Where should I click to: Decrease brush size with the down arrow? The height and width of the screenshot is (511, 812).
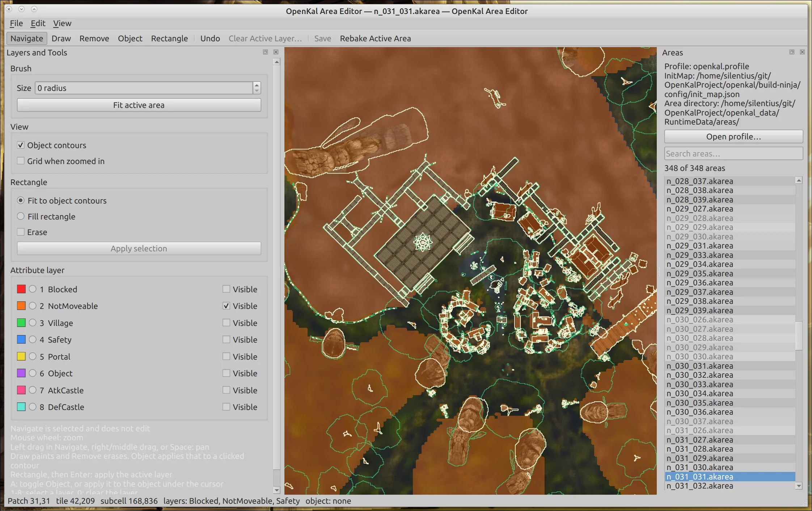257,91
